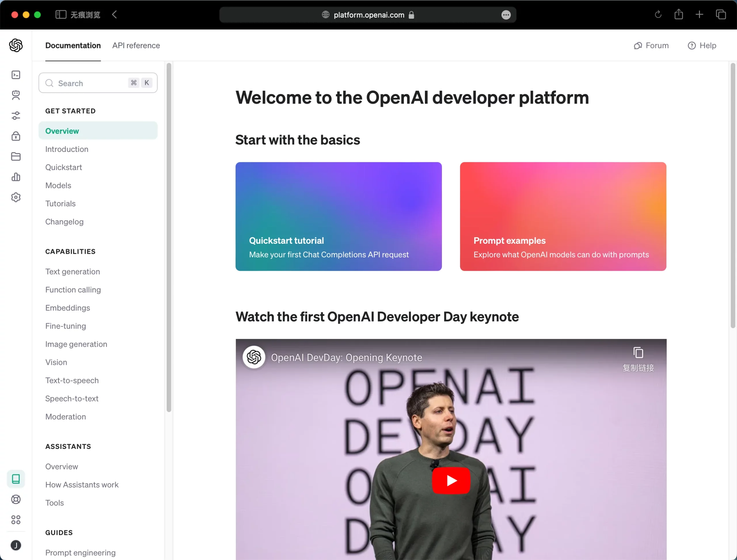Open the Models page

(58, 185)
